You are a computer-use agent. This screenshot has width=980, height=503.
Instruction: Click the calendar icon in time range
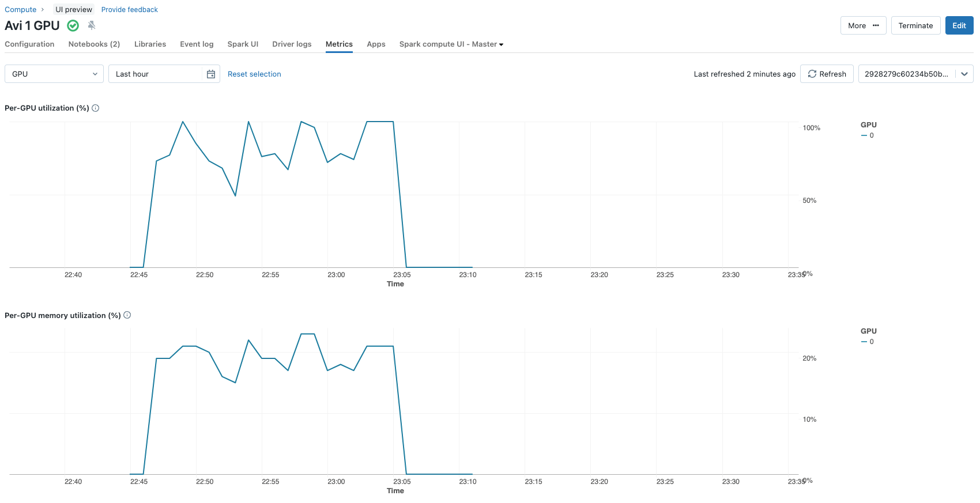211,74
